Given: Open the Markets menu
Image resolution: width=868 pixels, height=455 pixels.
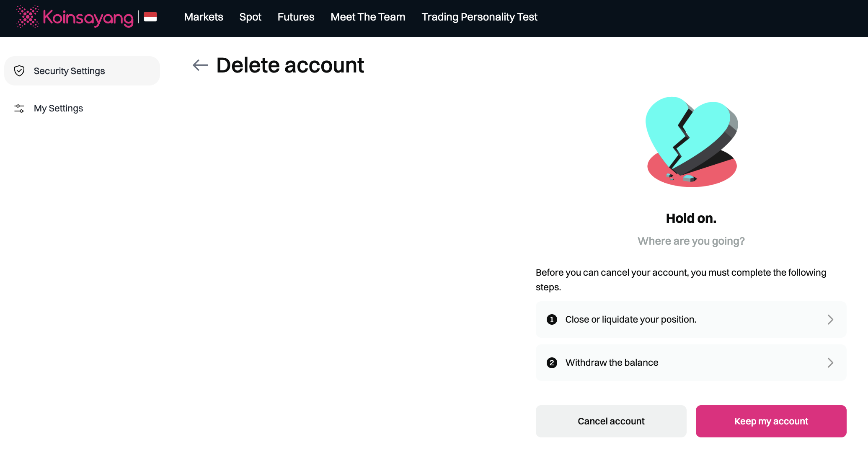Looking at the screenshot, I should click(x=204, y=17).
